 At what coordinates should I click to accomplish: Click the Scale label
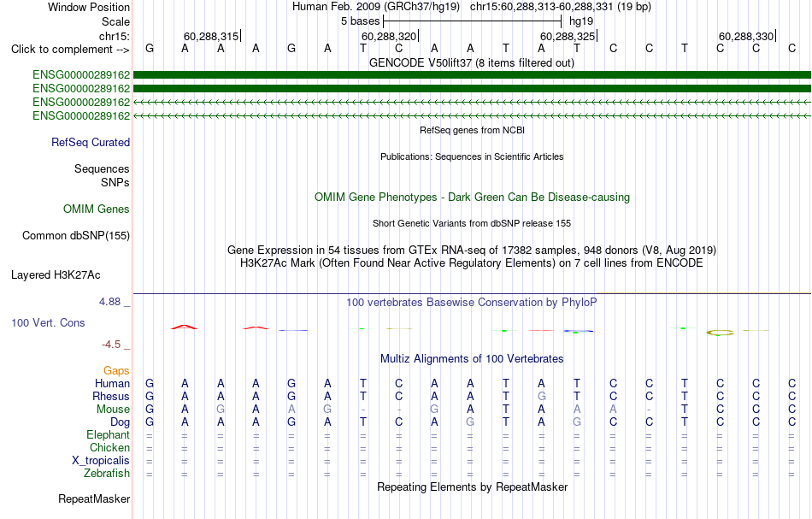(x=115, y=21)
